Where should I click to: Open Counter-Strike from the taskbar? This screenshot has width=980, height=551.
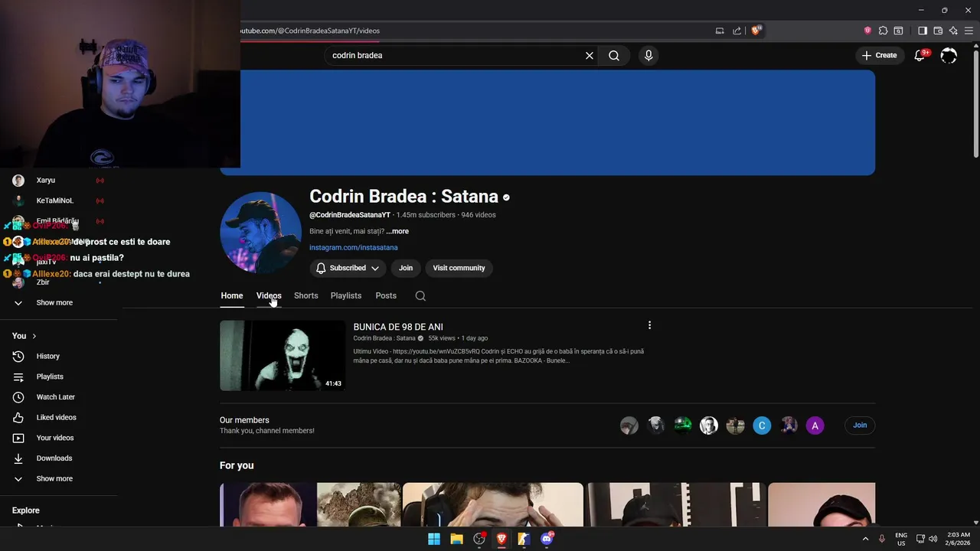(x=524, y=539)
